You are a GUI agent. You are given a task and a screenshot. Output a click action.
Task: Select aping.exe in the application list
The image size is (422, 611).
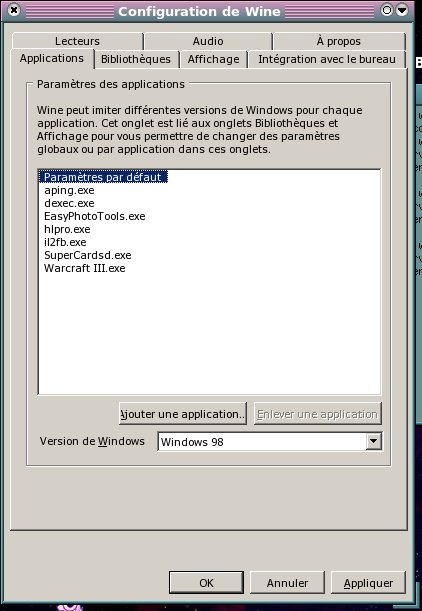pos(69,191)
